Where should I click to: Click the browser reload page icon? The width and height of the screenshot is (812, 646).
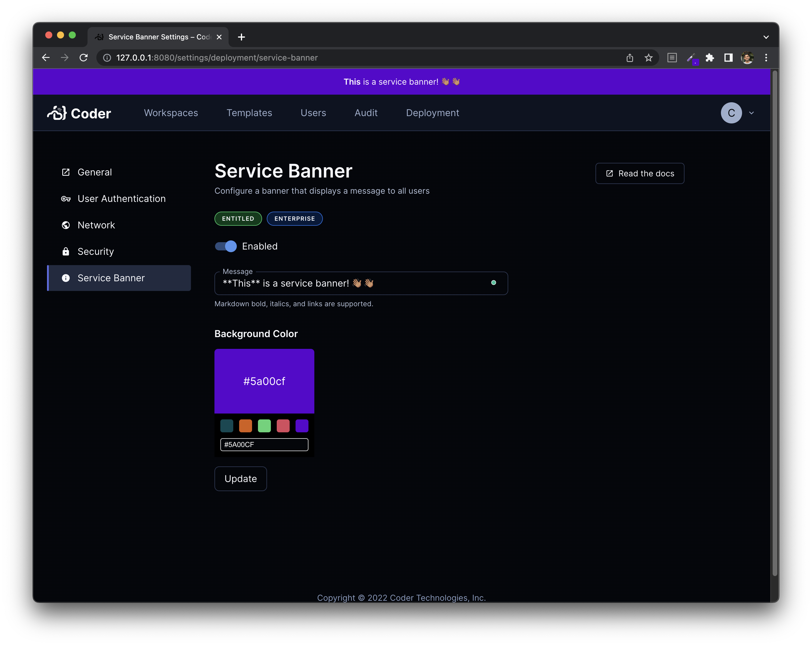click(x=84, y=58)
